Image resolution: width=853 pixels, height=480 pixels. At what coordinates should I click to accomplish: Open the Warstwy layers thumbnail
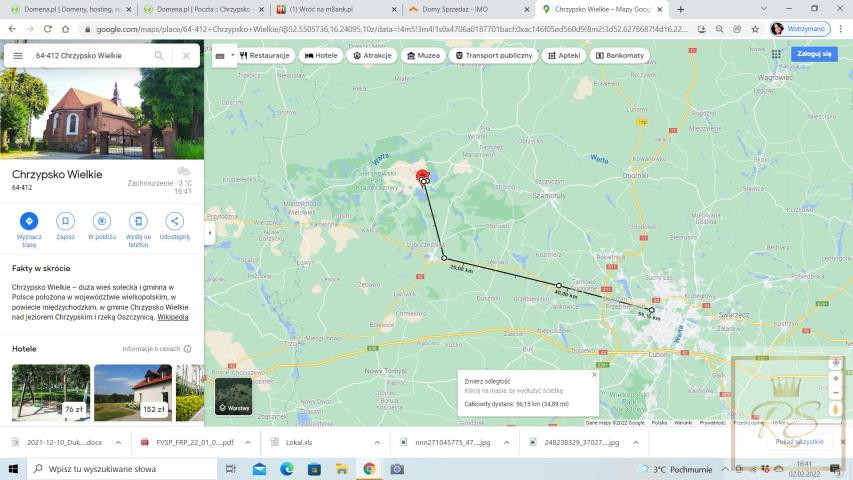[233, 397]
